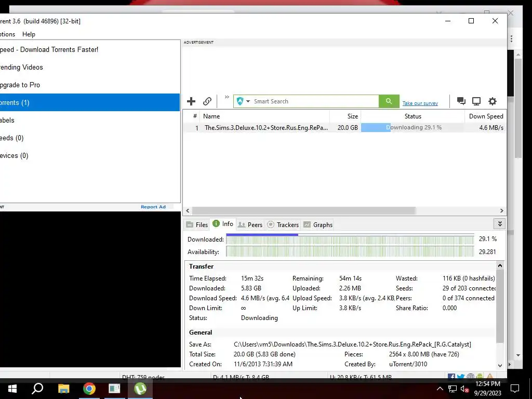Click the Time Elapsed value 15m 32s
Viewport: 532px width, 399px height.
pyautogui.click(x=252, y=278)
